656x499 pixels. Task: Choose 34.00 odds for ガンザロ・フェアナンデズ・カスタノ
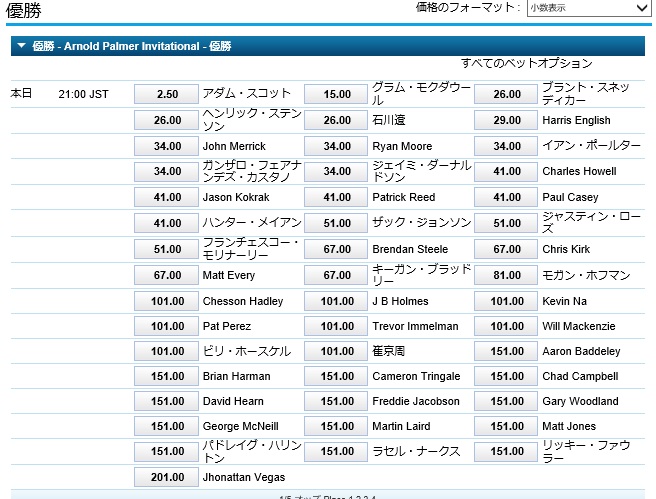[x=167, y=171]
